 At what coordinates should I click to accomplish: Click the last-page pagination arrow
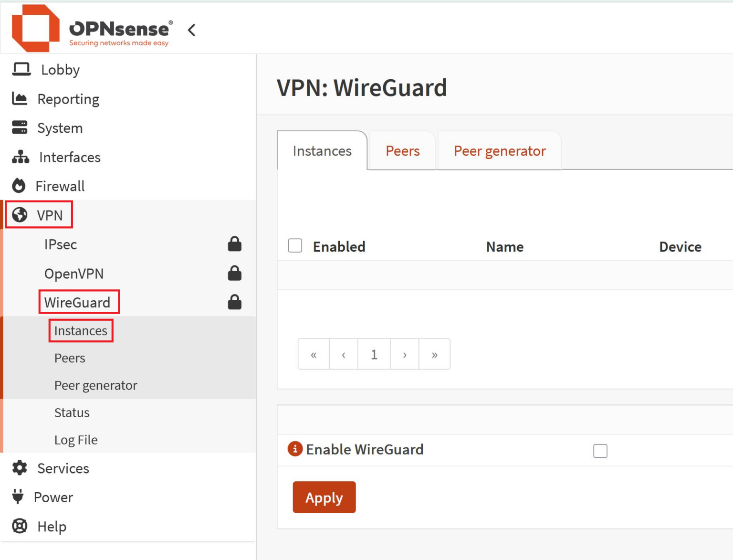[434, 354]
